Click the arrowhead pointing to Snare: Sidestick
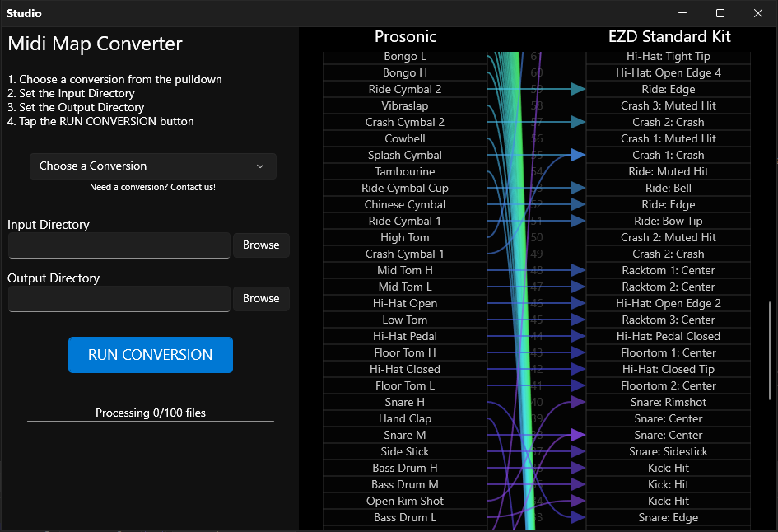The height and width of the screenshot is (532, 778). coord(578,451)
